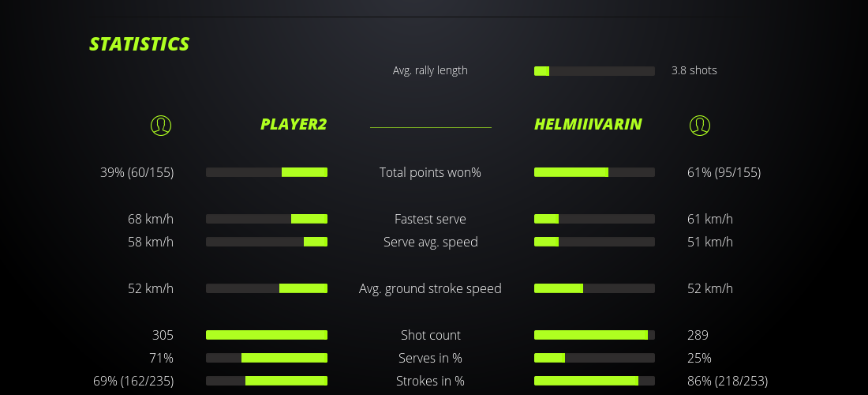The height and width of the screenshot is (395, 868).
Task: Click the 86% (218/253) strokes value
Action: [x=727, y=381]
